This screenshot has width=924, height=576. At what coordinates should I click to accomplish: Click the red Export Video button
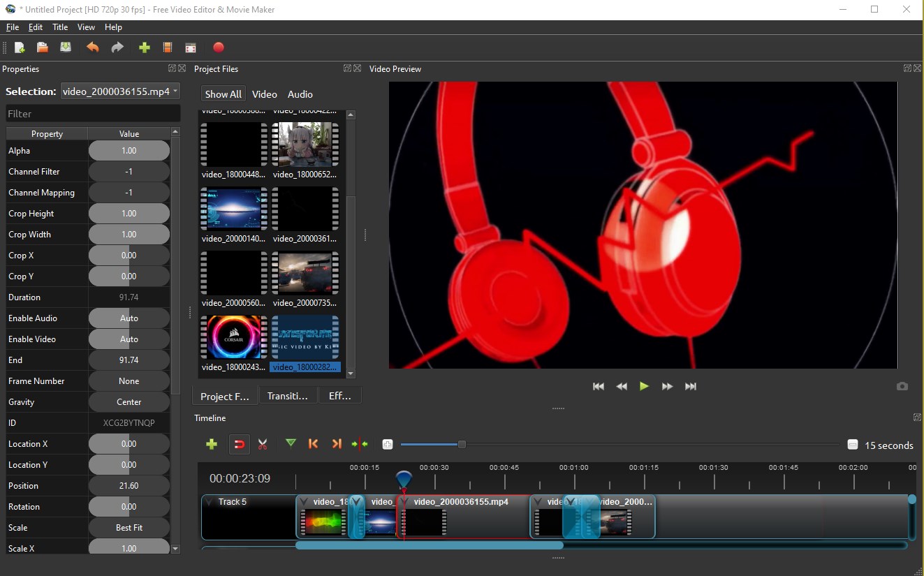[x=219, y=47]
